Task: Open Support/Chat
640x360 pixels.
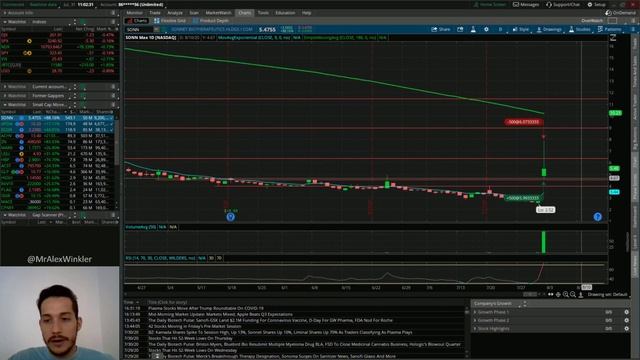Action: coord(563,4)
